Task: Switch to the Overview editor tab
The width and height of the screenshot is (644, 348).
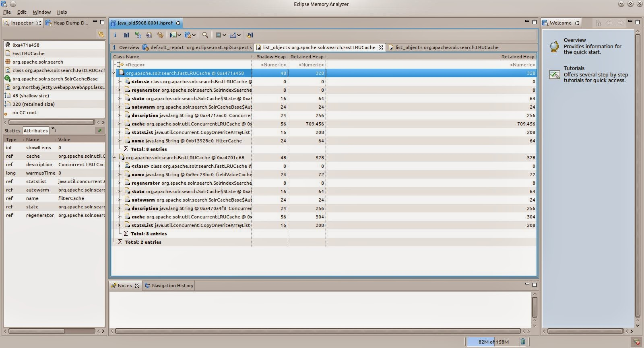Action: pyautogui.click(x=126, y=47)
